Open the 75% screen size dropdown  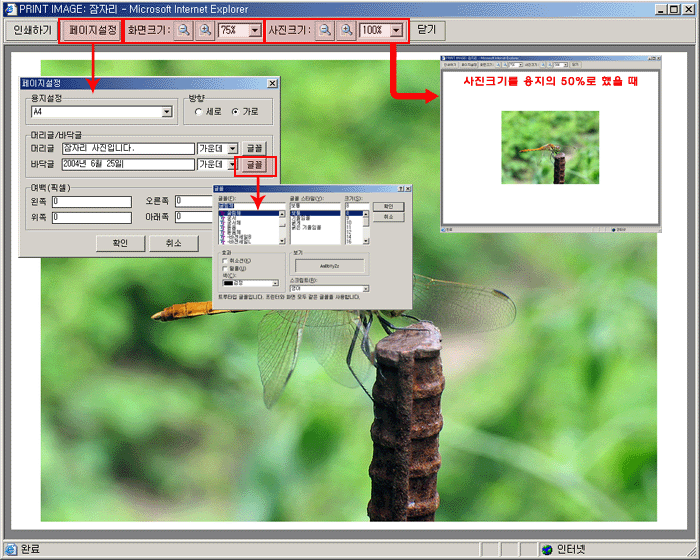(254, 31)
